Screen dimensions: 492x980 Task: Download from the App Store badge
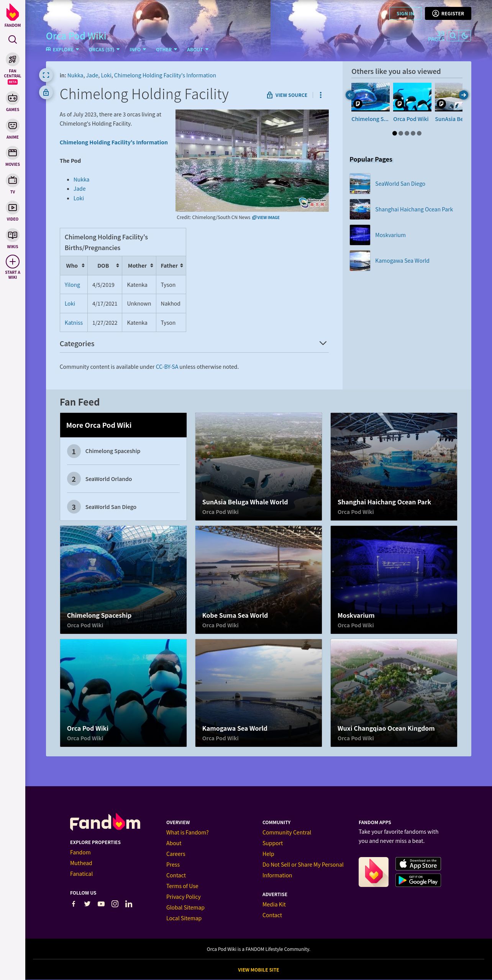(x=418, y=864)
